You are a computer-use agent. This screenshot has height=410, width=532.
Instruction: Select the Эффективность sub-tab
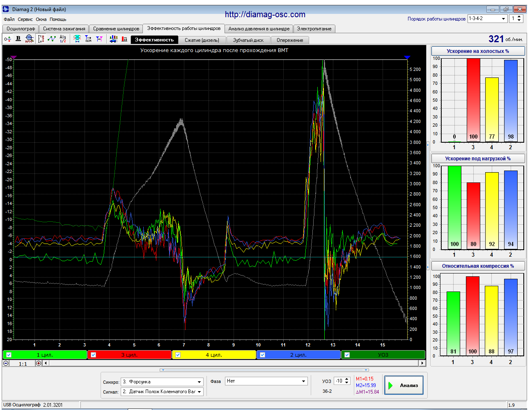click(154, 40)
